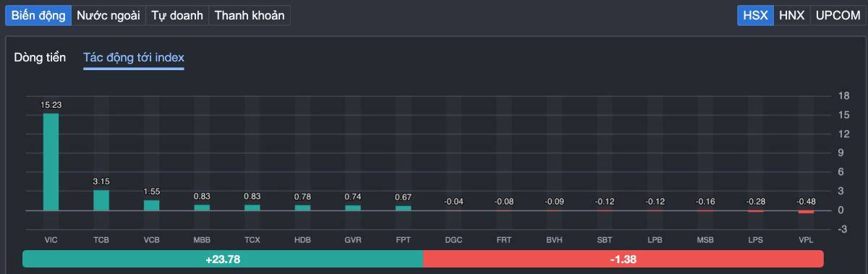Select the Biến động tab
This screenshot has width=868, height=274.
tap(38, 15)
